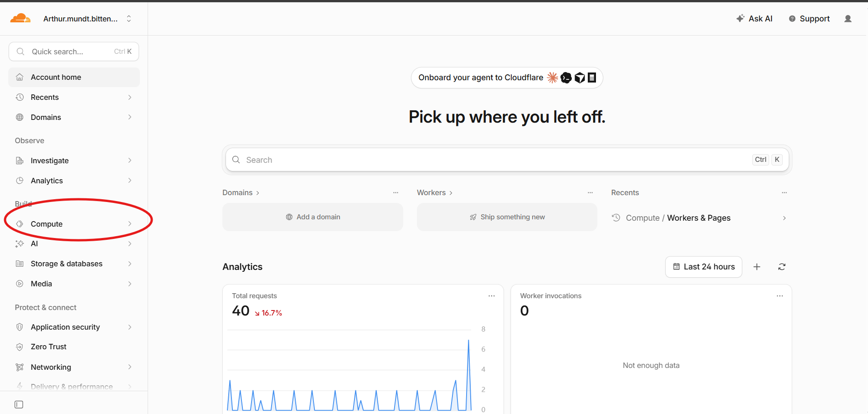Click the Investigate icon

coord(20,160)
